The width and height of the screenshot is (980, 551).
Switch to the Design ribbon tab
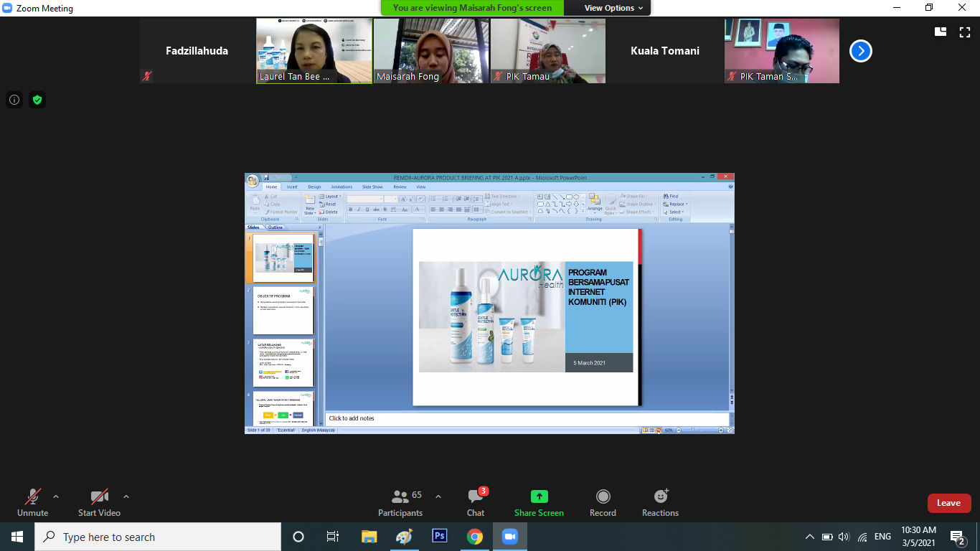click(x=314, y=187)
